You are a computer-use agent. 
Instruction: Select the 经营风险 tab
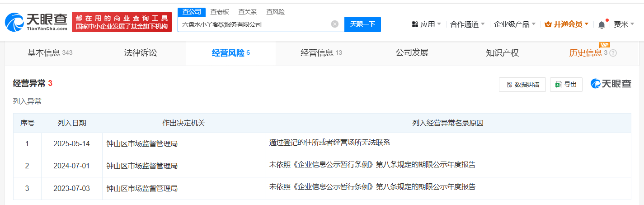click(x=231, y=53)
